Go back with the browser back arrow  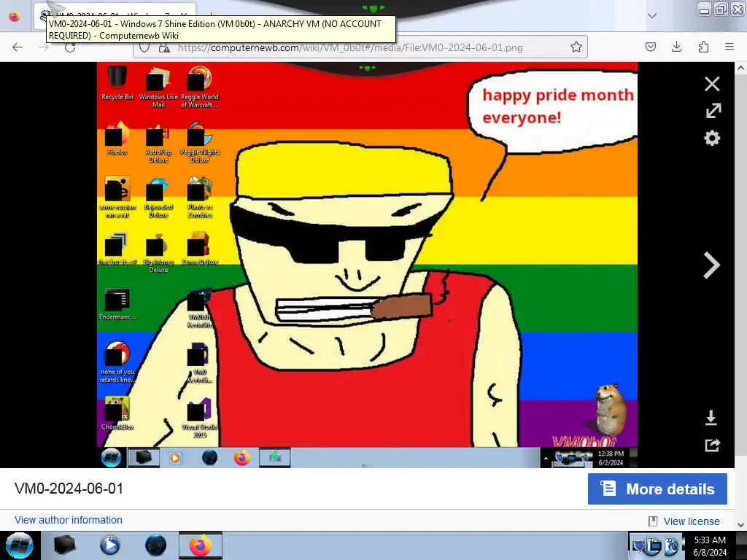pos(18,47)
